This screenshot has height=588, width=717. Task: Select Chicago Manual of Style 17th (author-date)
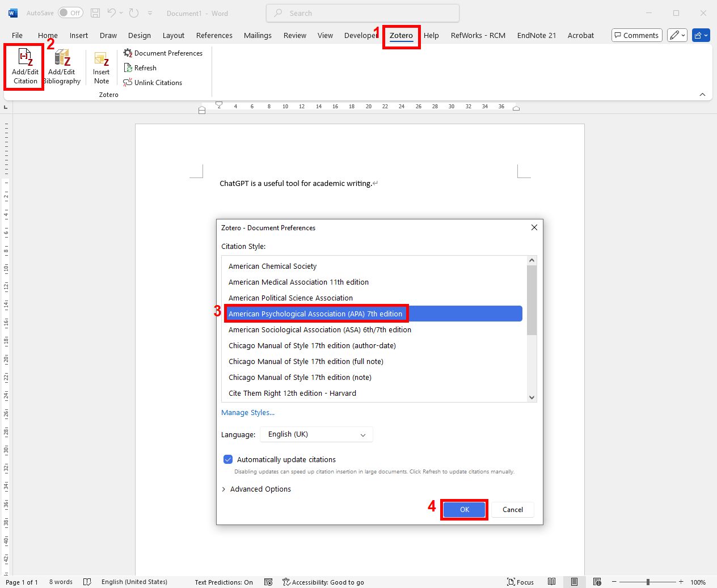(x=312, y=346)
